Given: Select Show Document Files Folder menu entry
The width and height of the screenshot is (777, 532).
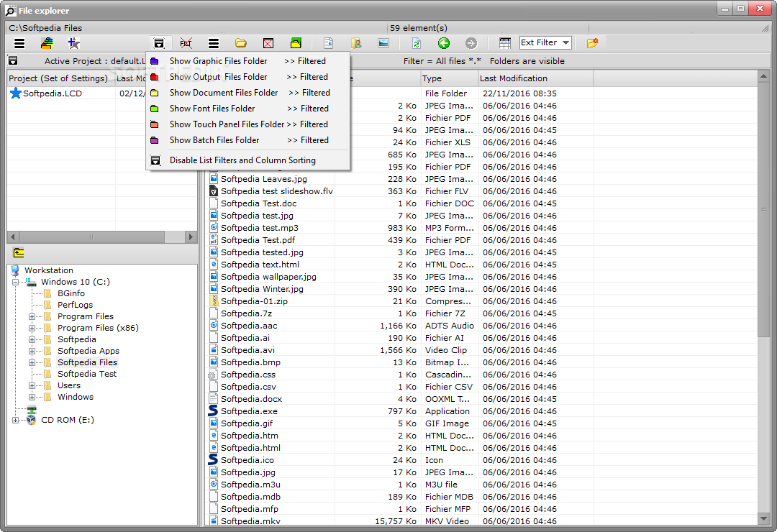Looking at the screenshot, I should (x=247, y=93).
